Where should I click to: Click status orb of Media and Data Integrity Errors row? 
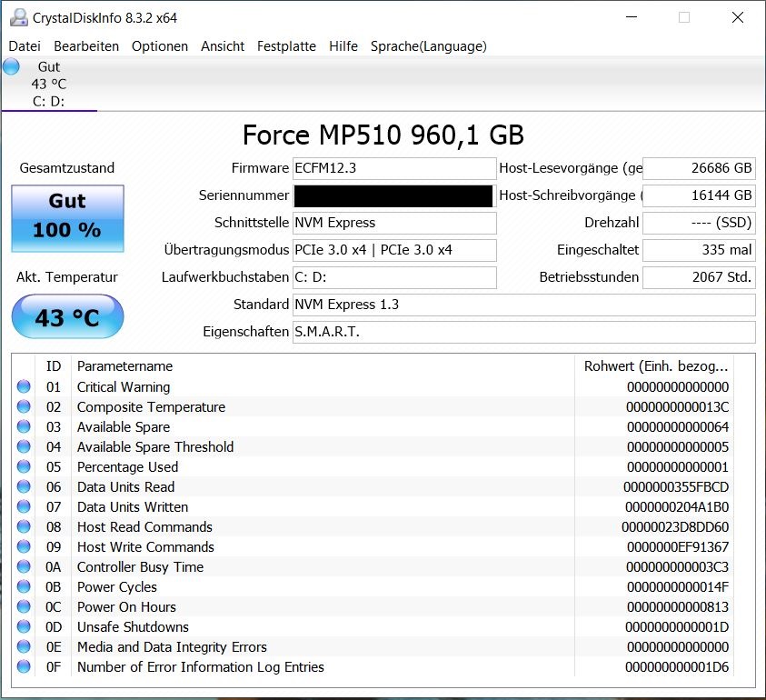click(24, 646)
